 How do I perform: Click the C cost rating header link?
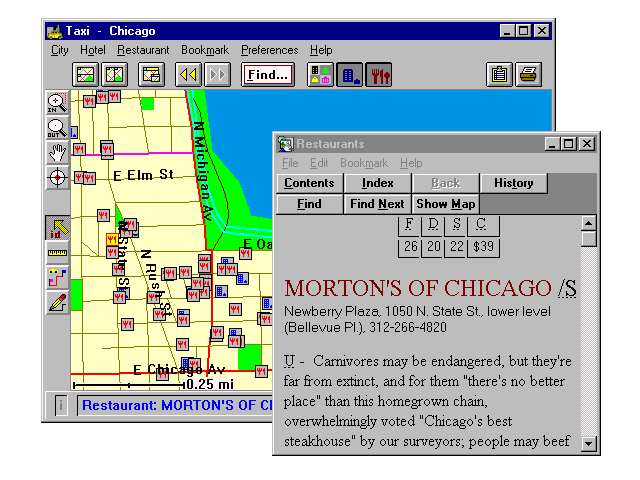click(481, 224)
